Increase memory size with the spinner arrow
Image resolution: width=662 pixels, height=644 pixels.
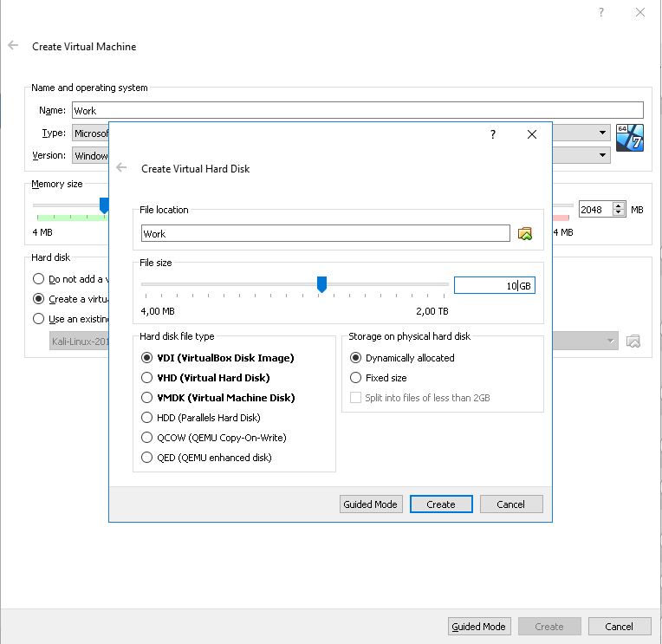click(x=619, y=206)
